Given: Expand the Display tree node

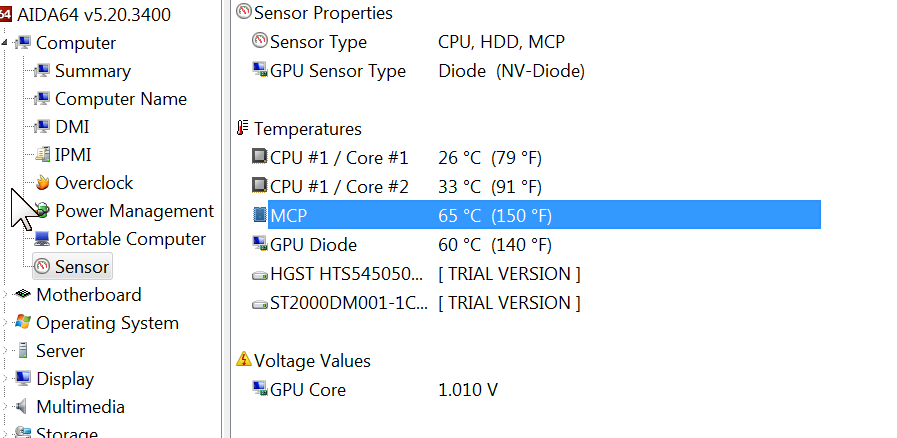Looking at the screenshot, I should coord(7,379).
